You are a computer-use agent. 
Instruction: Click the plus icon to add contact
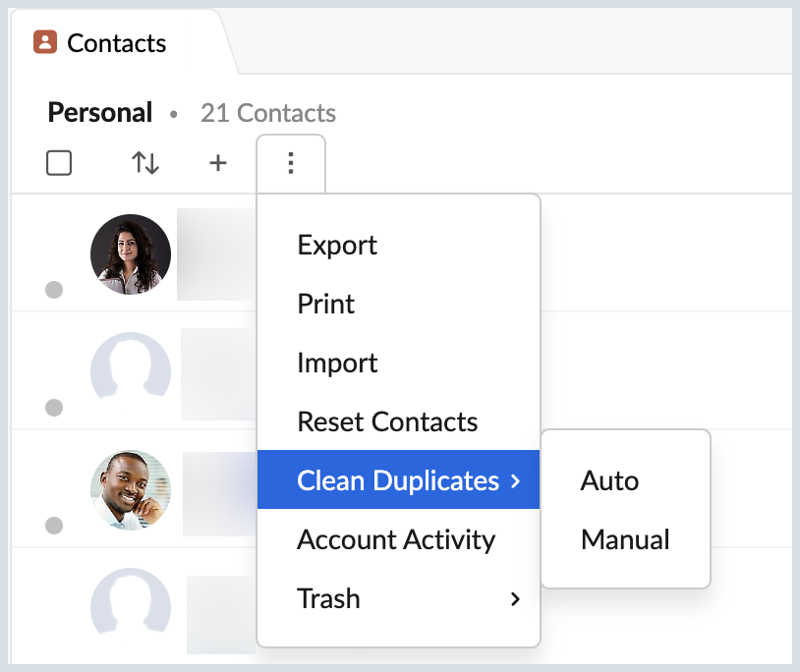pyautogui.click(x=218, y=163)
